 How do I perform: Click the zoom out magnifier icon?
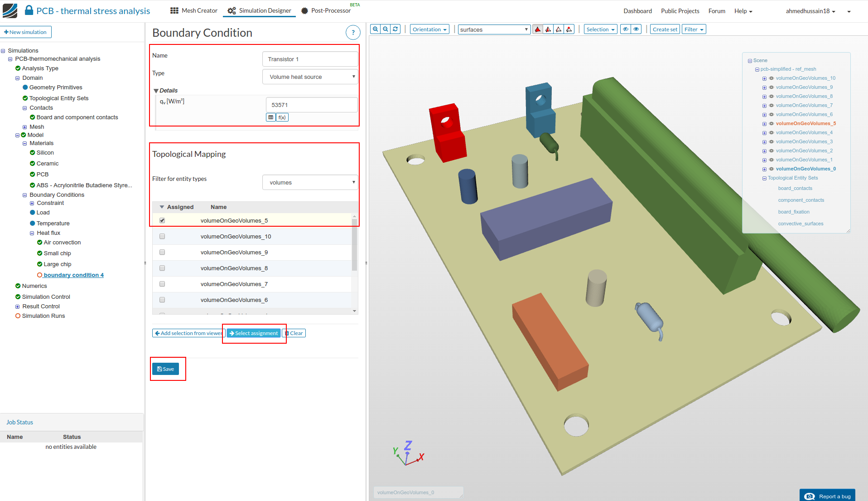coord(386,29)
